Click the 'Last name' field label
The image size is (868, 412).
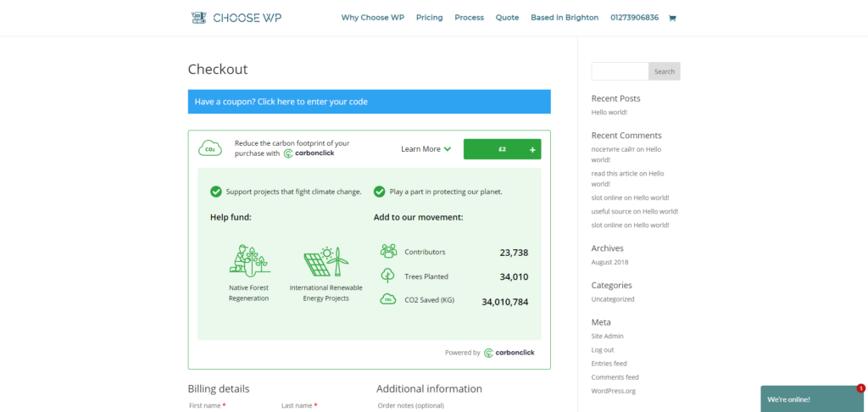pyautogui.click(x=297, y=405)
